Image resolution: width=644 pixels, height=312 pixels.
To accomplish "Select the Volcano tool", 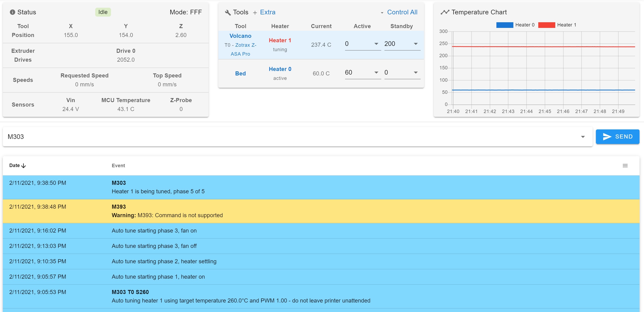I will click(x=240, y=36).
